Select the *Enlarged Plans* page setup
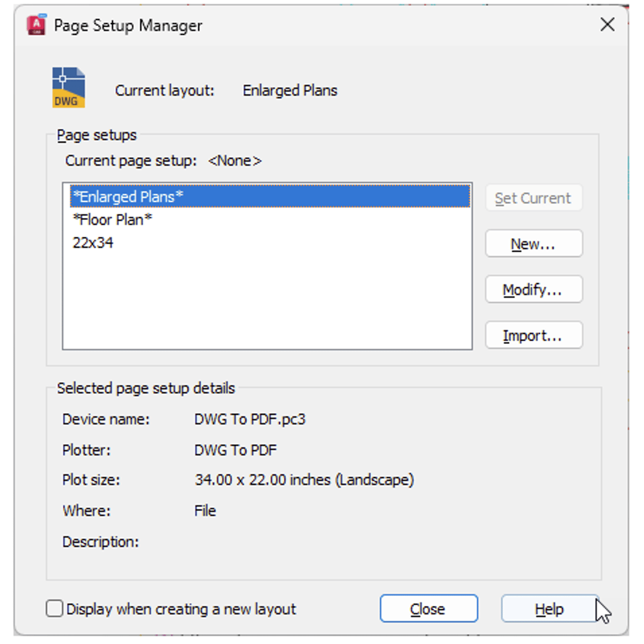The image size is (644, 644). (128, 197)
